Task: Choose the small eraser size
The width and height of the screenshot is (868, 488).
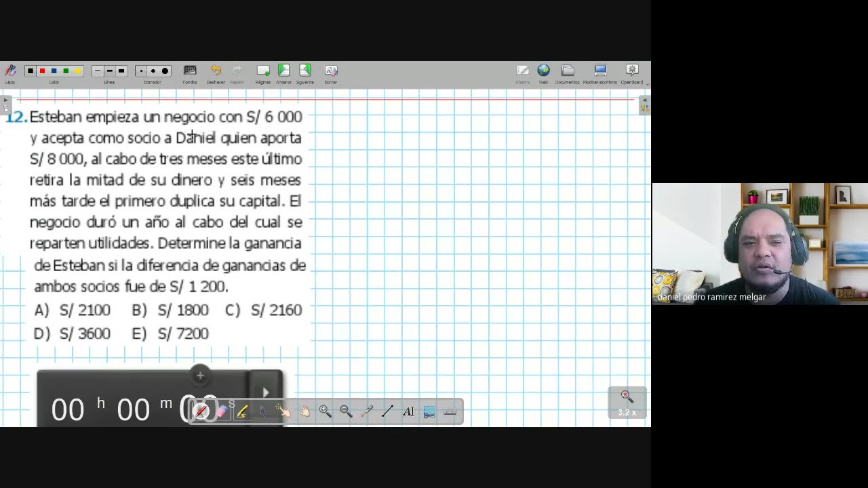Action: point(141,70)
